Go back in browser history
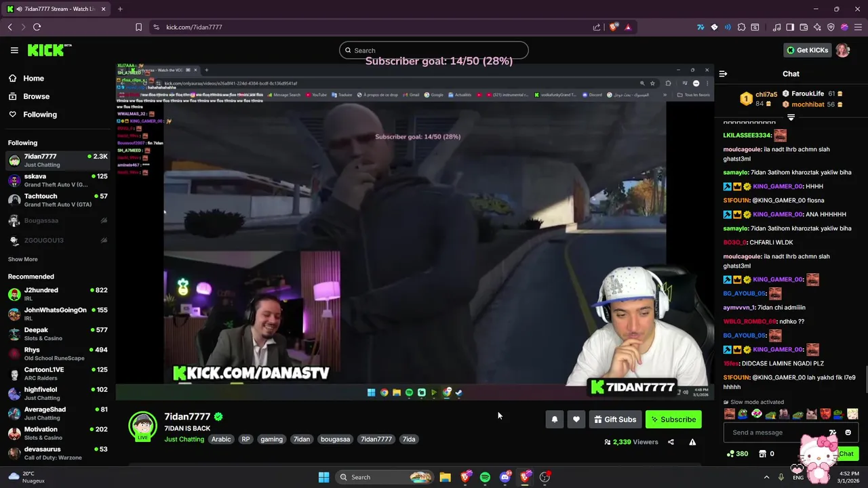The width and height of the screenshot is (868, 488). 9,27
